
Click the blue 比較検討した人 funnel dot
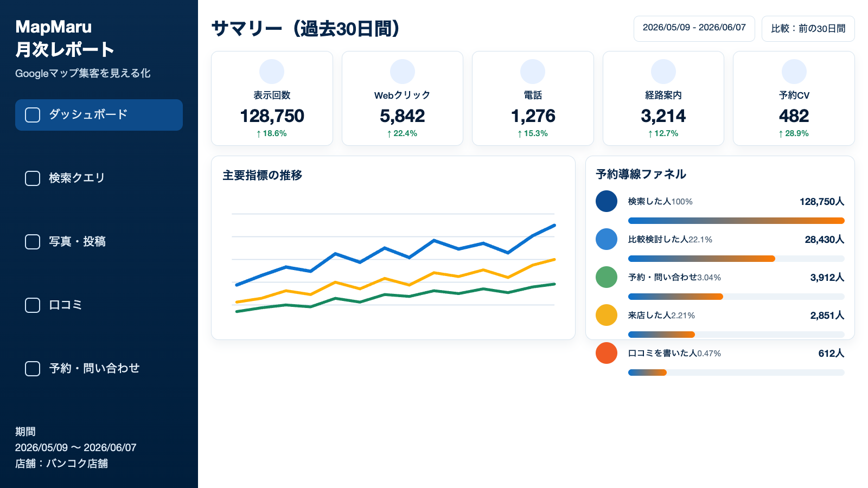tap(607, 239)
